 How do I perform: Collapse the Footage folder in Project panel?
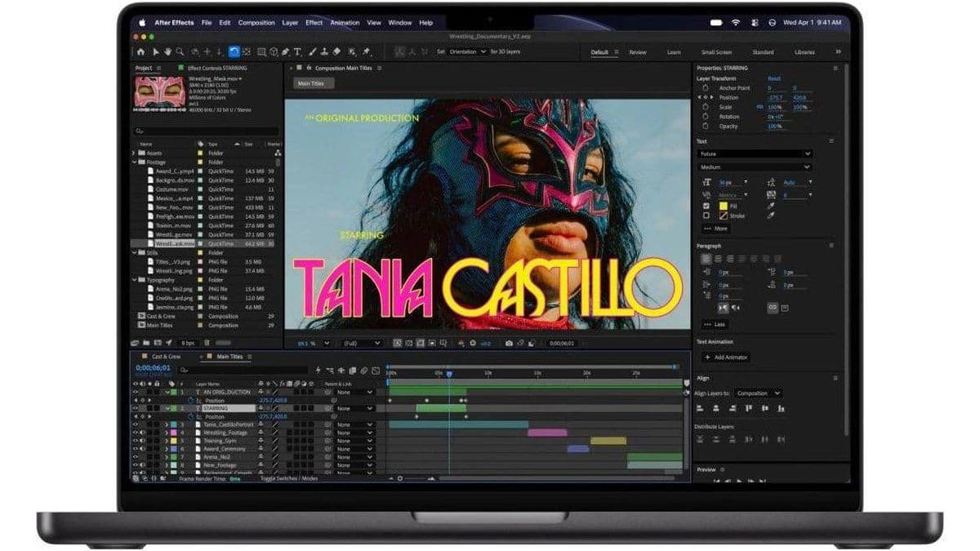point(134,162)
